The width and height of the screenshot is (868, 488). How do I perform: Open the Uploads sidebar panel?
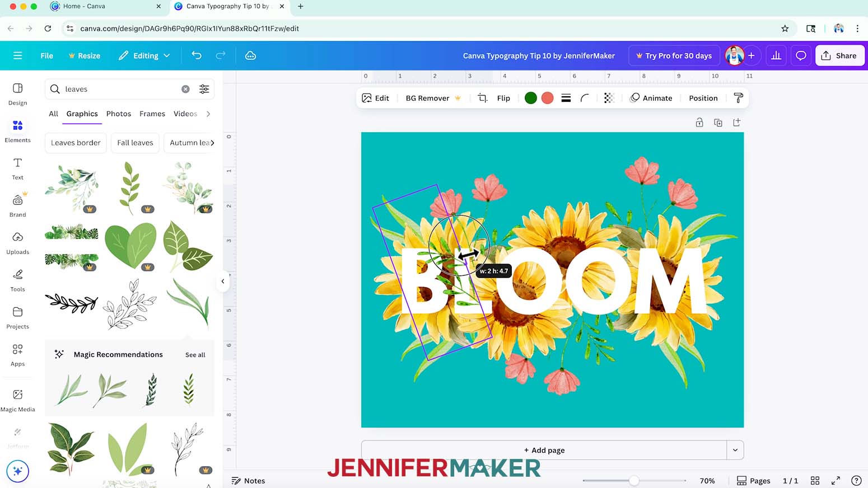17,243
